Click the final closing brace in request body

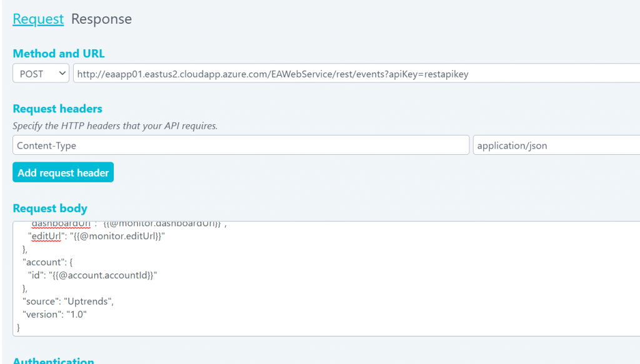click(18, 327)
